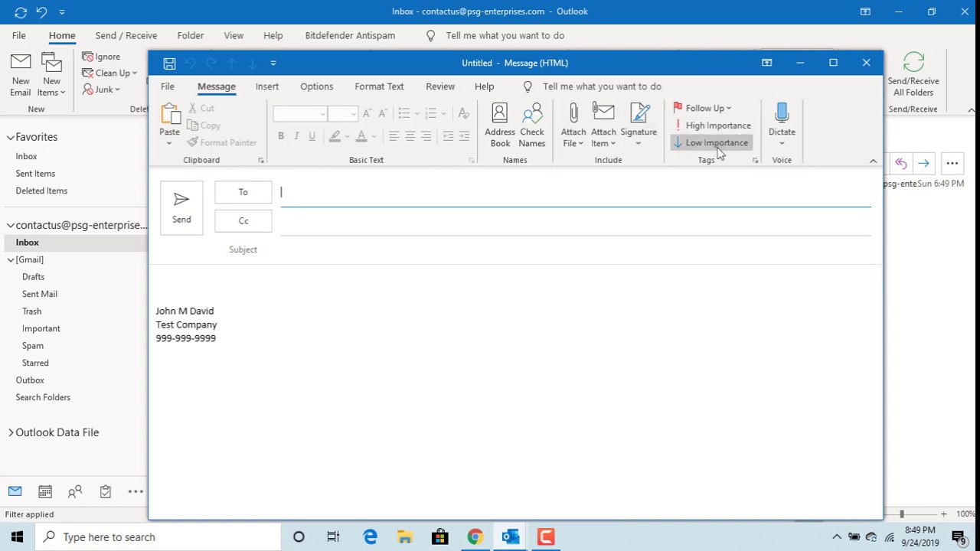Screen dimensions: 980x551
Task: Click the Clear All Formatting icon
Action: click(x=464, y=113)
